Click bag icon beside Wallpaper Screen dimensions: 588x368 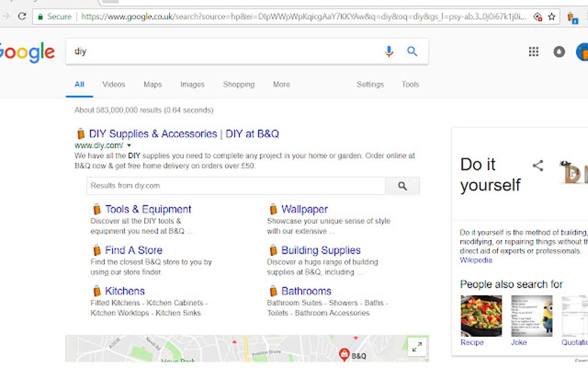273,209
